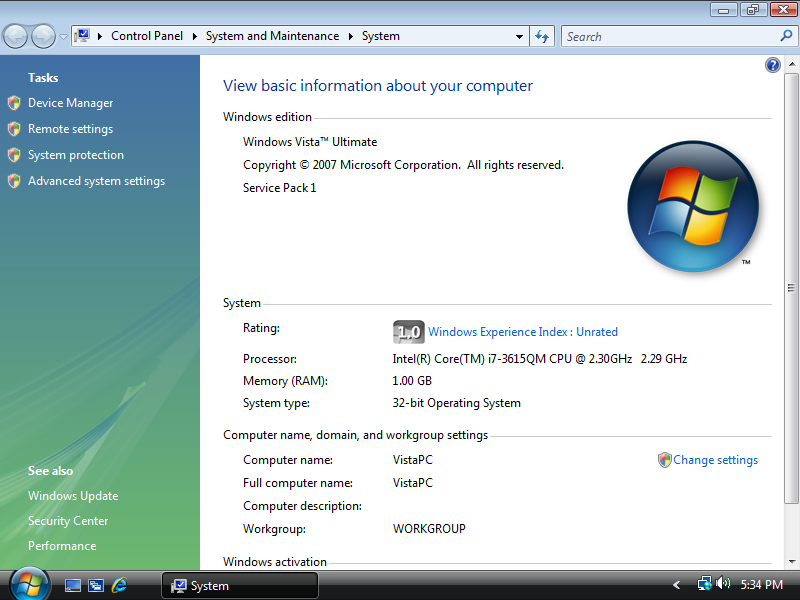The width and height of the screenshot is (800, 600).
Task: Click the 5:34 PM clock
Action: click(762, 585)
